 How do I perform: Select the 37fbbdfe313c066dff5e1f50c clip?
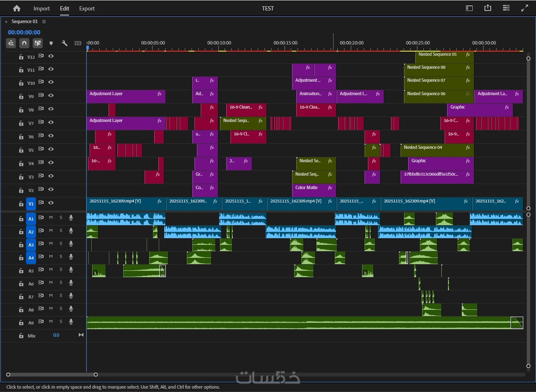[437, 177]
